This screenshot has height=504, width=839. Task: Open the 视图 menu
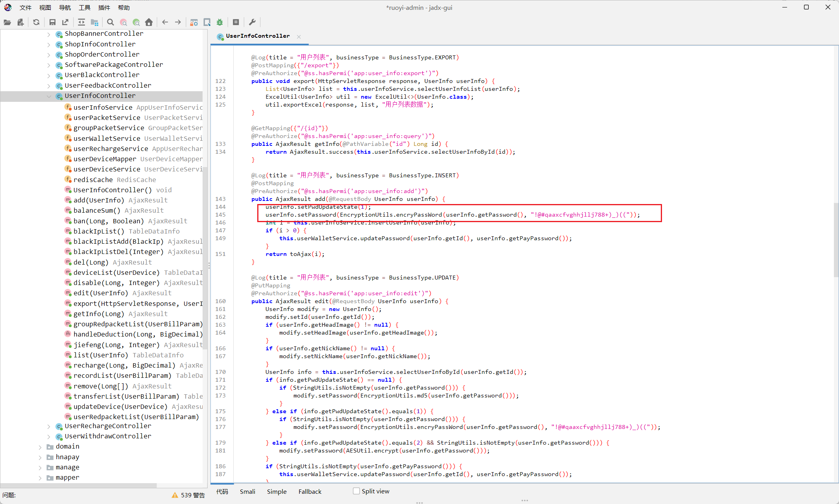click(x=45, y=7)
